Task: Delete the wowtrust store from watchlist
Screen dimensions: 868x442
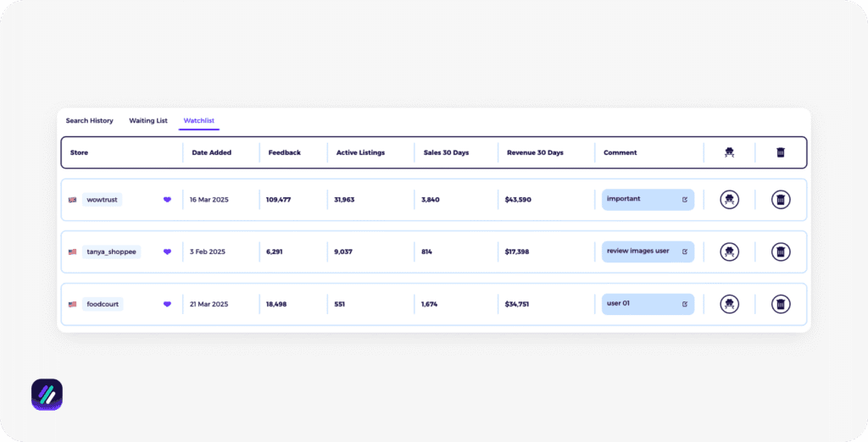Action: [x=781, y=200]
